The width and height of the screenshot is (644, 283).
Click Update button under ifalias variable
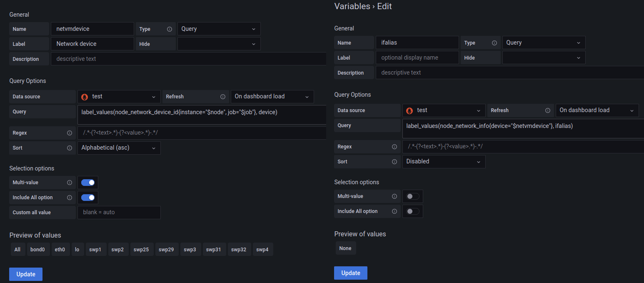point(350,273)
